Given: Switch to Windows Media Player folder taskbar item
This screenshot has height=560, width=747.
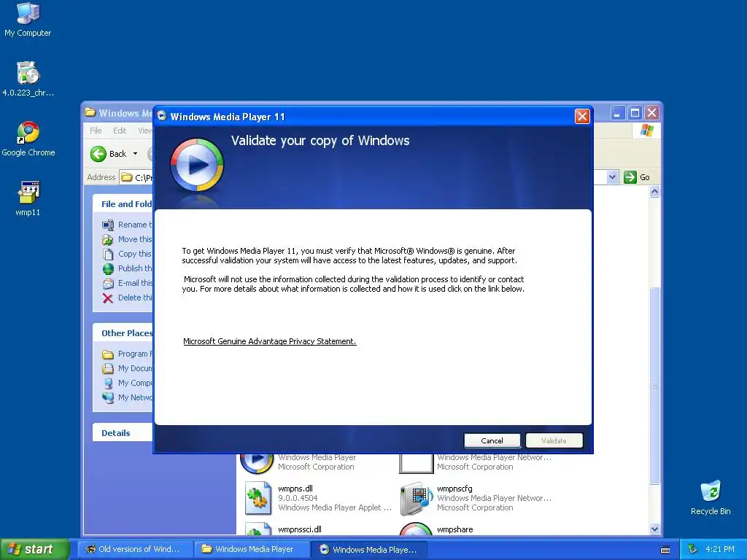Looking at the screenshot, I should [252, 550].
